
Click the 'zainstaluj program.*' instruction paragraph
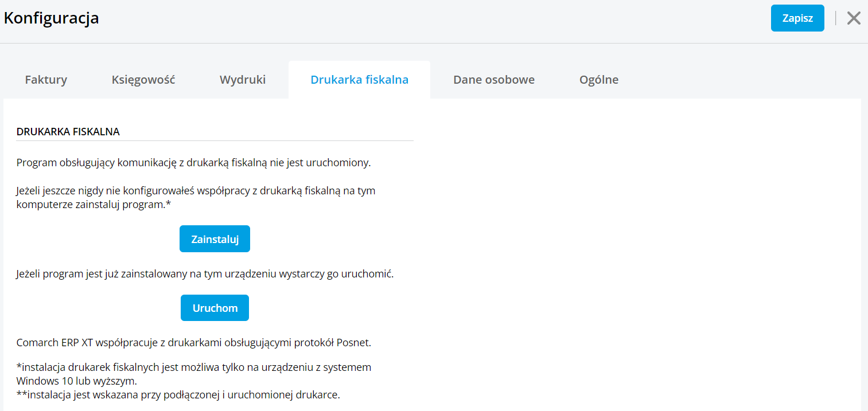click(196, 198)
